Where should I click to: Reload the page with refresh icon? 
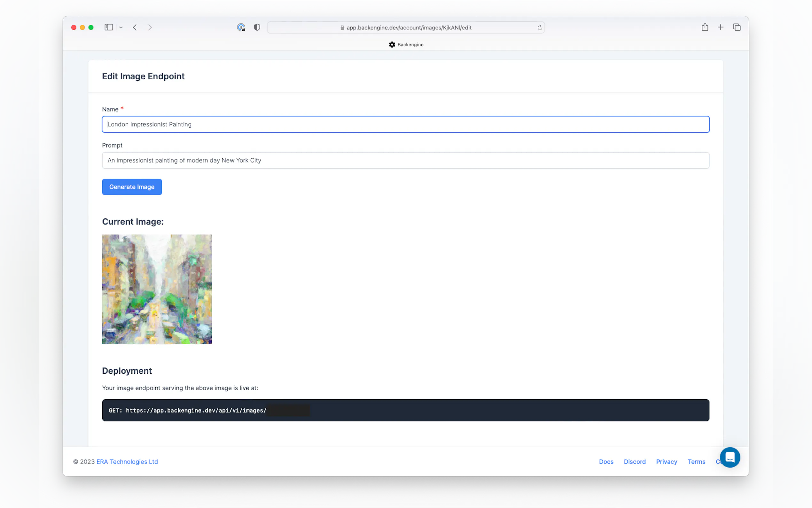(x=539, y=28)
